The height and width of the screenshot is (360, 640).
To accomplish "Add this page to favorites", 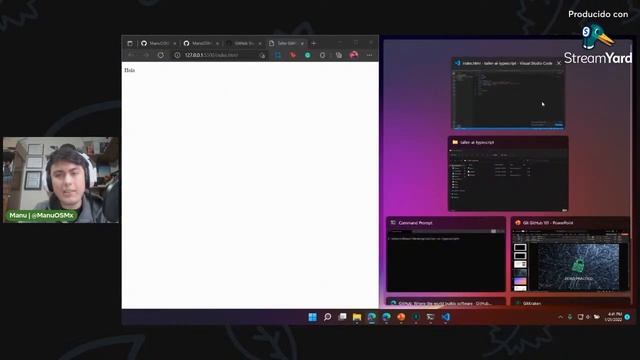I will point(262,55).
